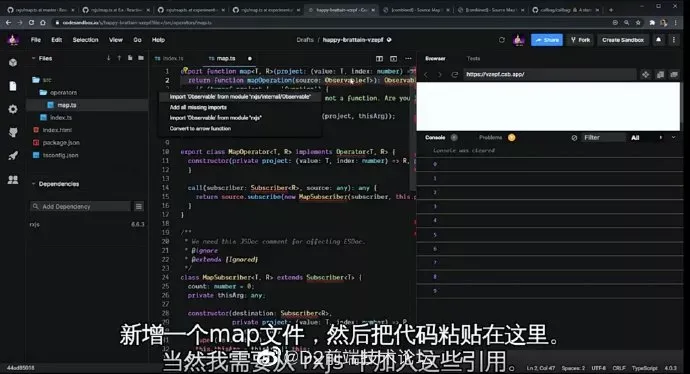Click the split editor layout icon
This screenshot has height=374, width=690.
(379, 59)
